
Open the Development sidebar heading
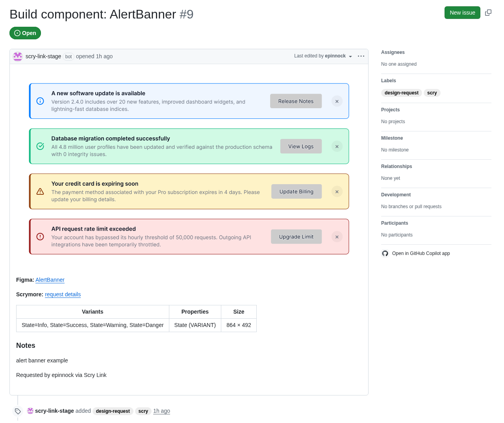coord(396,195)
